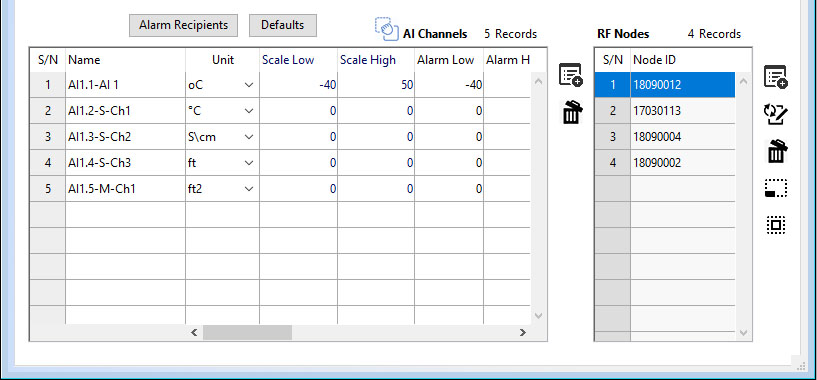This screenshot has height=380, width=817.
Task: Click the delete trash icon beside RF Nodes
Action: pyautogui.click(x=777, y=151)
